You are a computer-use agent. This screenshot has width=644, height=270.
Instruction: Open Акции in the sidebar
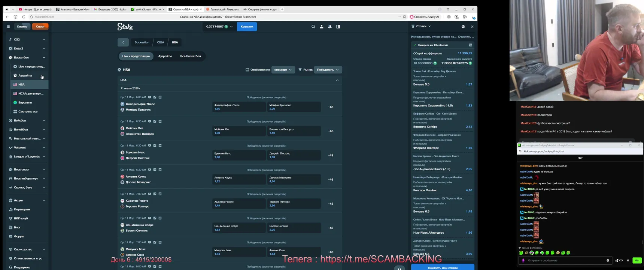[27, 200]
